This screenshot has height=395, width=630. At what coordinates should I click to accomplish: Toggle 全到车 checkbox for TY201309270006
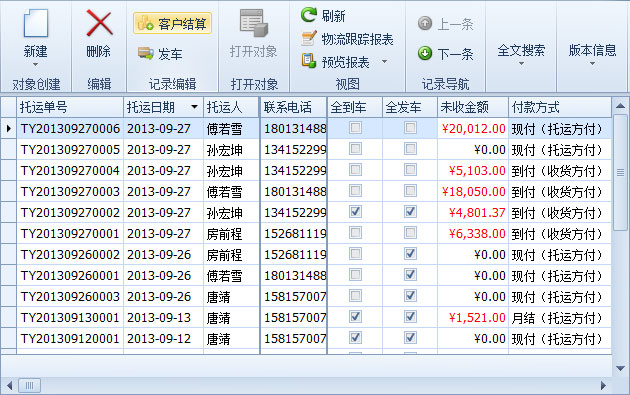(x=355, y=128)
